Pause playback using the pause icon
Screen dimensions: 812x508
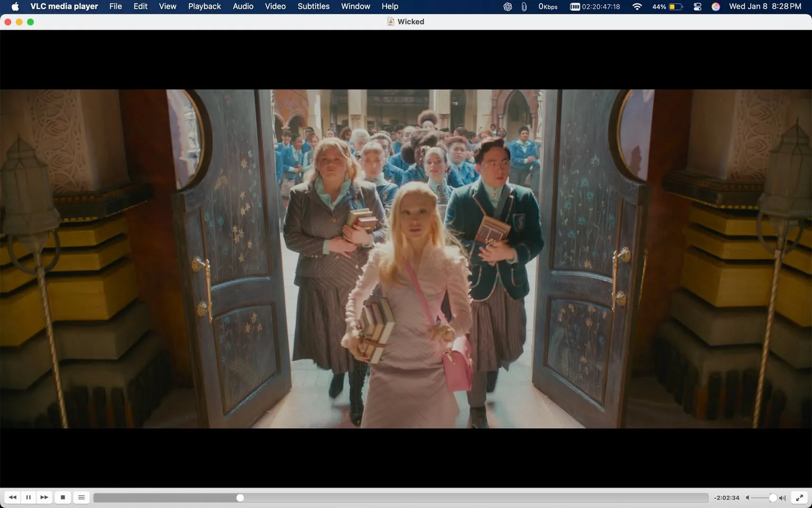point(28,497)
